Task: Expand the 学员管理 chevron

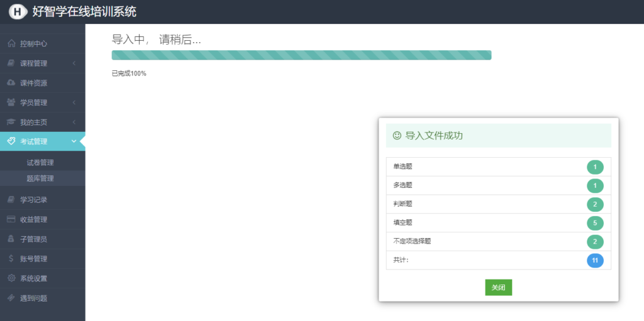Action: pyautogui.click(x=74, y=102)
